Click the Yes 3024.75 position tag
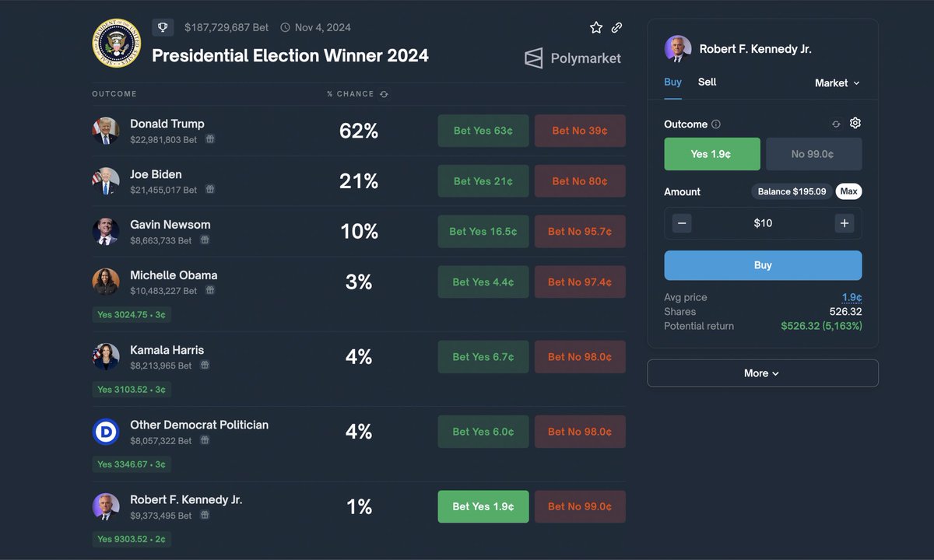This screenshot has height=560, width=934. tap(132, 314)
